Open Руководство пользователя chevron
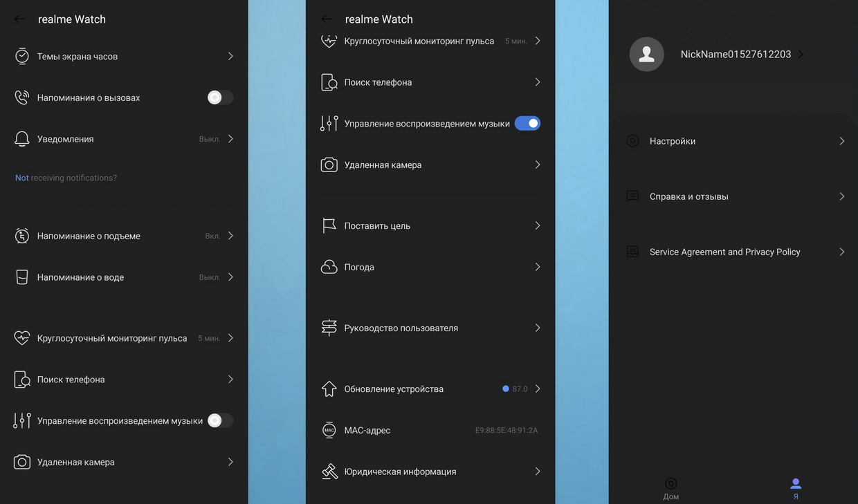Screen dimensions: 858x504 coord(538,328)
